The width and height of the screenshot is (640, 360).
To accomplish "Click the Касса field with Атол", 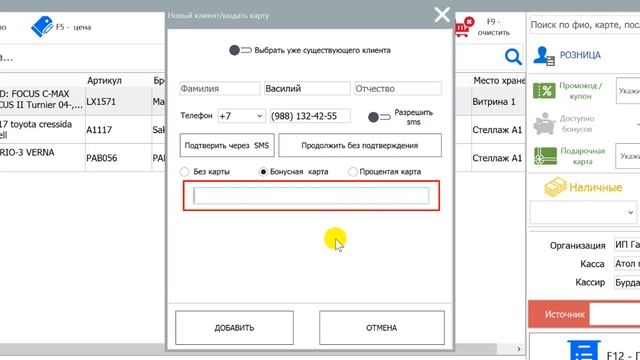I will click(x=627, y=264).
